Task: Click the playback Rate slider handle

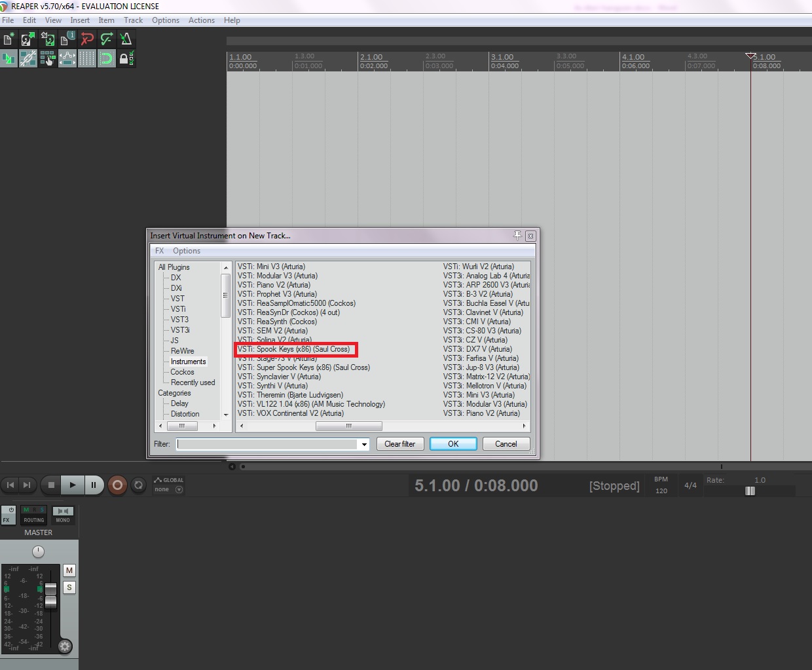Action: [x=750, y=491]
